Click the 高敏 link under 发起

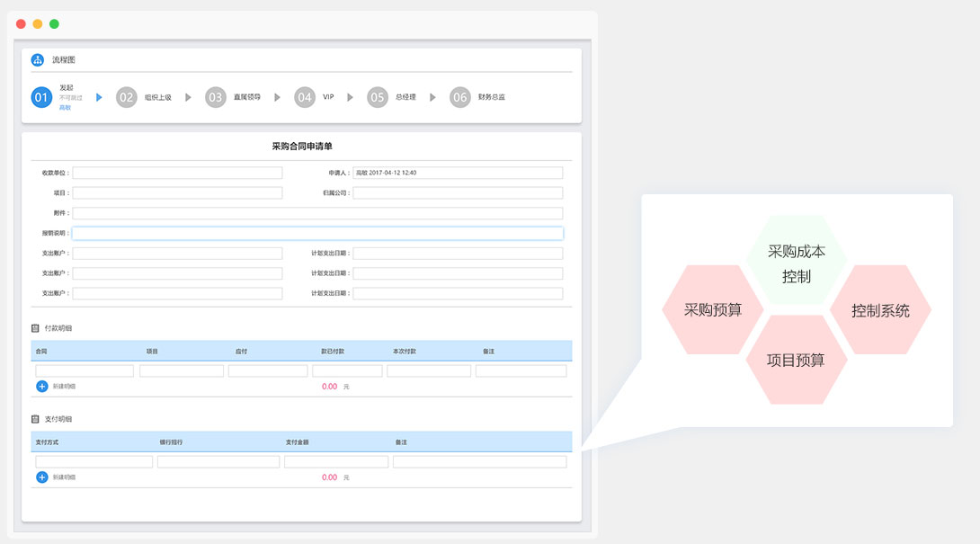click(x=65, y=107)
